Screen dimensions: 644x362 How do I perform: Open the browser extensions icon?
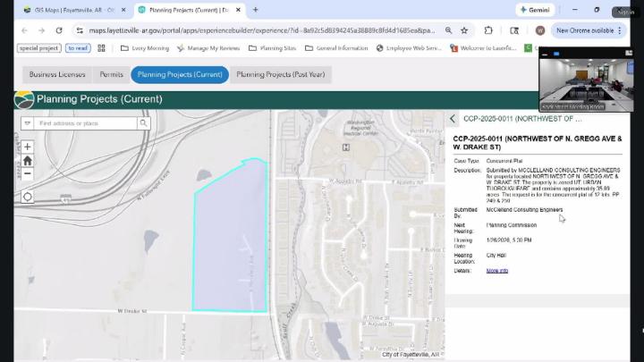coord(488,30)
